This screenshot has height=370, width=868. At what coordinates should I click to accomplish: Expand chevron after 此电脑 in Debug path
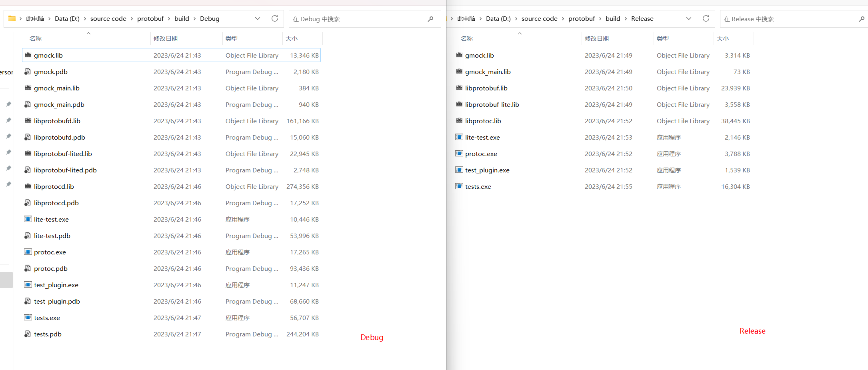tap(50, 19)
